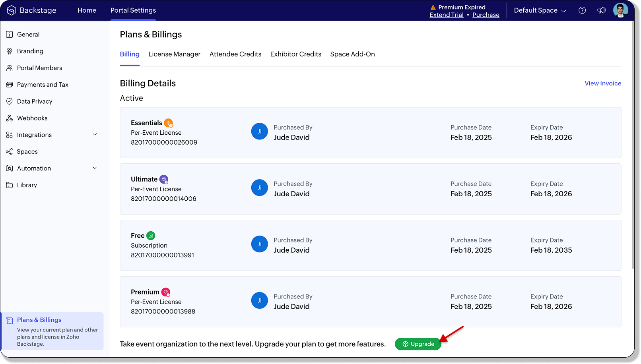Click the Extend Trial link
This screenshot has height=364, width=641.
tap(447, 15)
